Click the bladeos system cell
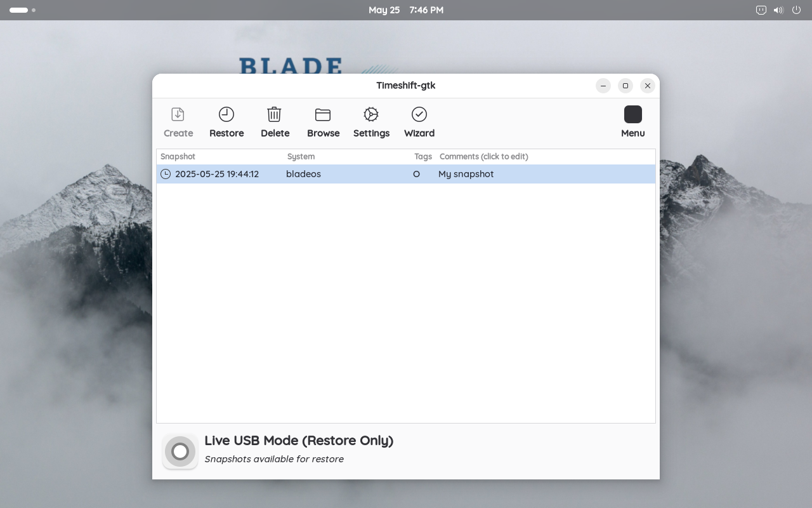This screenshot has width=812, height=508. pyautogui.click(x=303, y=174)
